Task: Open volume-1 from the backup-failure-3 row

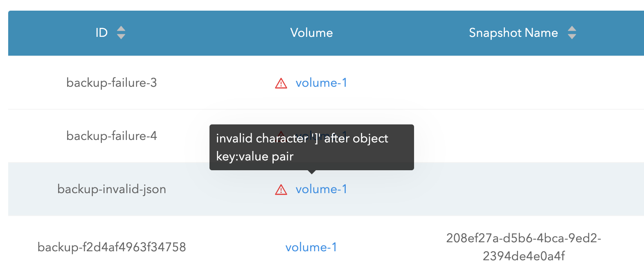Action: [x=322, y=83]
